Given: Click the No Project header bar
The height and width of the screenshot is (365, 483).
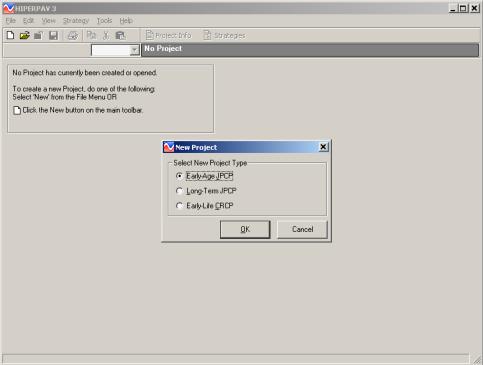Looking at the screenshot, I should click(310, 50).
